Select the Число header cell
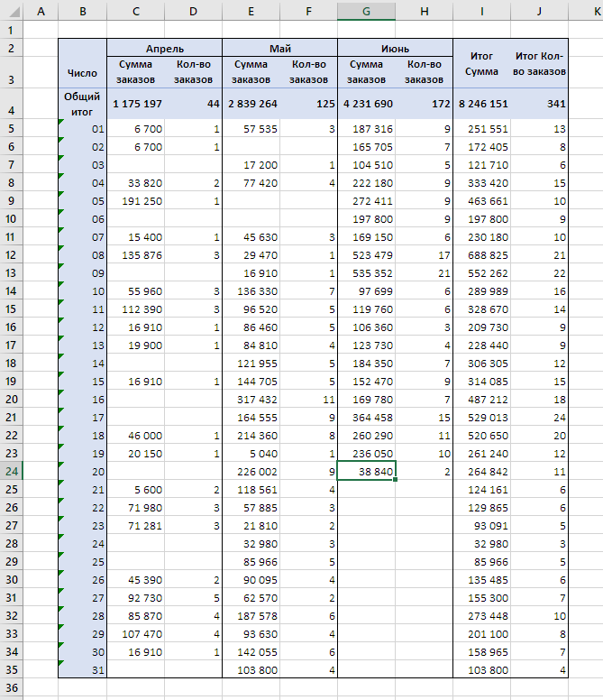Image resolution: width=603 pixels, height=700 pixels. [x=83, y=72]
